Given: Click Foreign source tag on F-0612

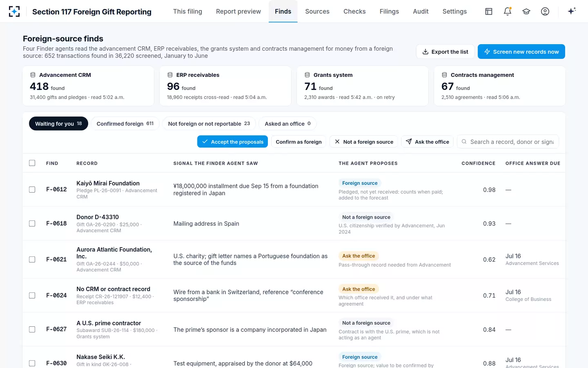Looking at the screenshot, I should coord(360,183).
